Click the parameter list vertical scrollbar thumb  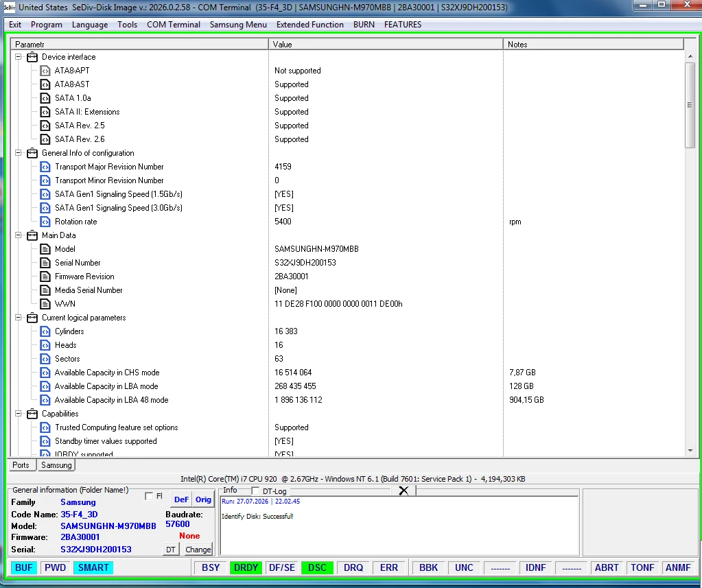pyautogui.click(x=690, y=105)
